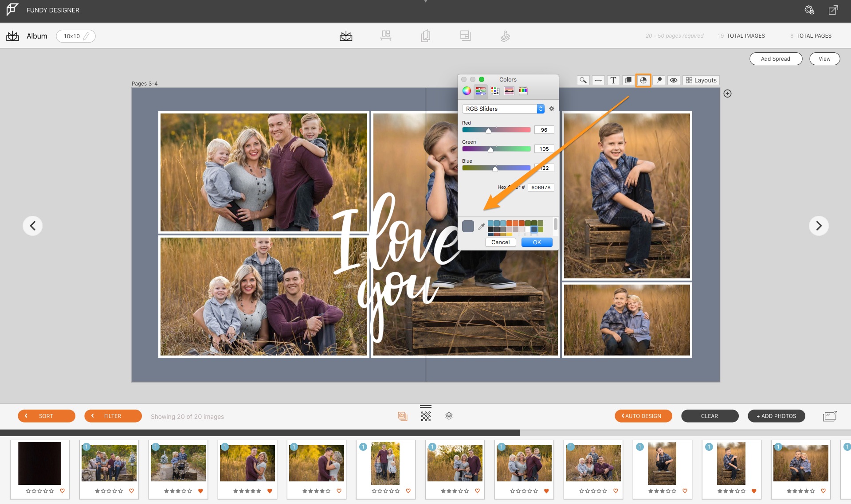Viewport: 851px width, 504px height.
Task: Expand the SORT panel
Action: [47, 416]
